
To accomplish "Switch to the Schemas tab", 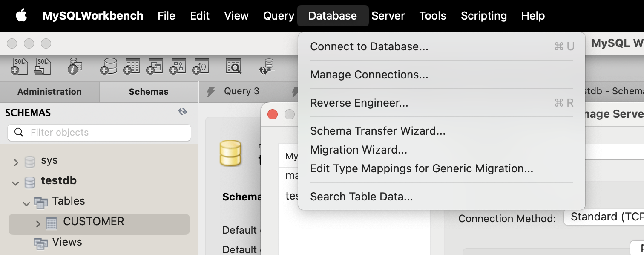I will [x=149, y=92].
